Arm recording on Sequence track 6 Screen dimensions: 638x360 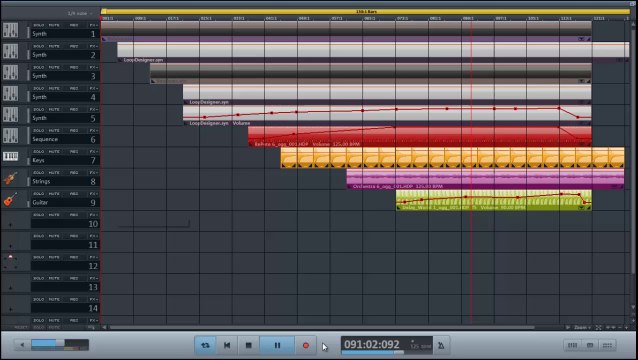[74, 131]
